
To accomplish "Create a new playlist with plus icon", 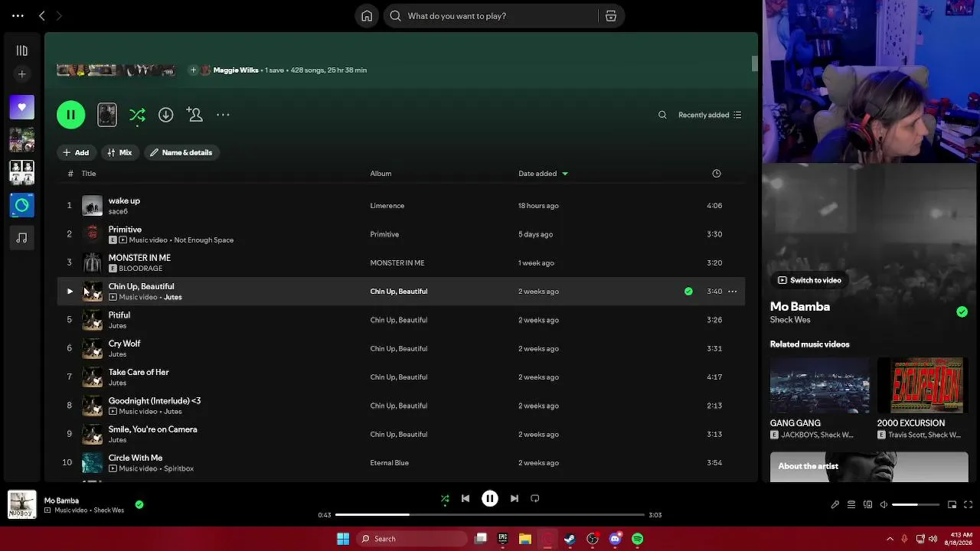I will [x=21, y=74].
